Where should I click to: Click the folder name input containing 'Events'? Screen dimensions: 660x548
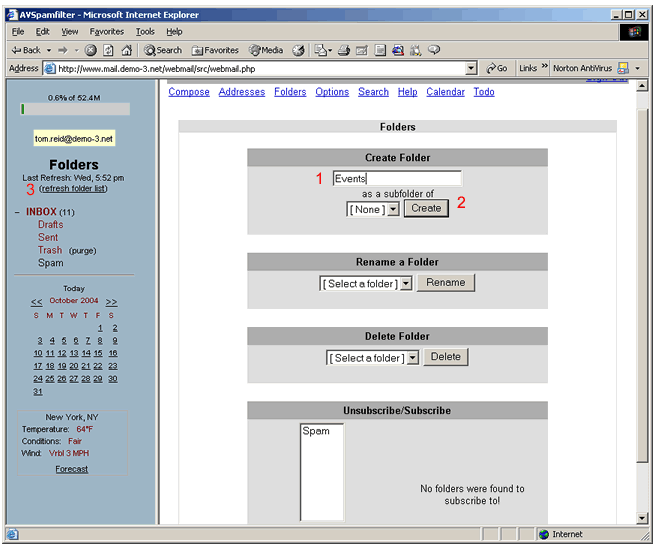(x=396, y=179)
